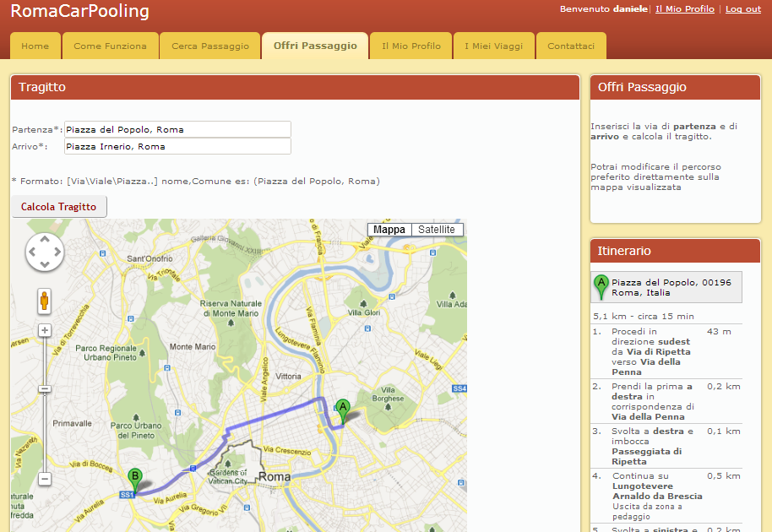The image size is (772, 532).
Task: Click the 'Sant'Onofrio' label on the map
Action: point(150,258)
